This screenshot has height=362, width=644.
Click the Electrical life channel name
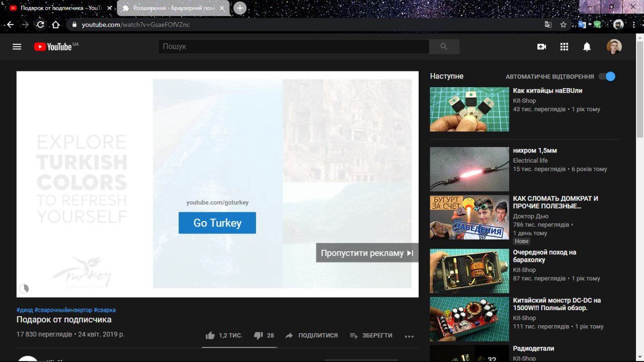coord(530,161)
